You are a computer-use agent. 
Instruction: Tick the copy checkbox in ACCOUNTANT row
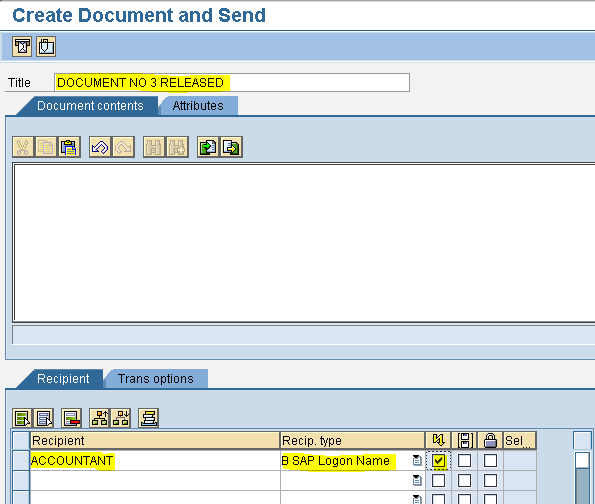coord(464,461)
